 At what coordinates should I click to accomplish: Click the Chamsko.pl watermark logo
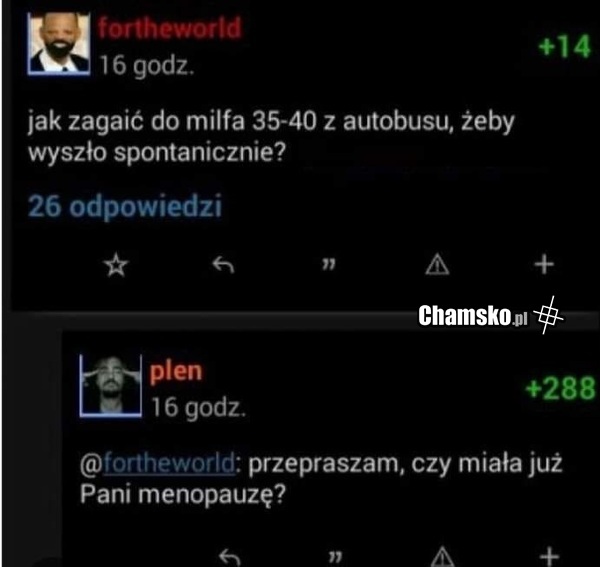click(491, 316)
